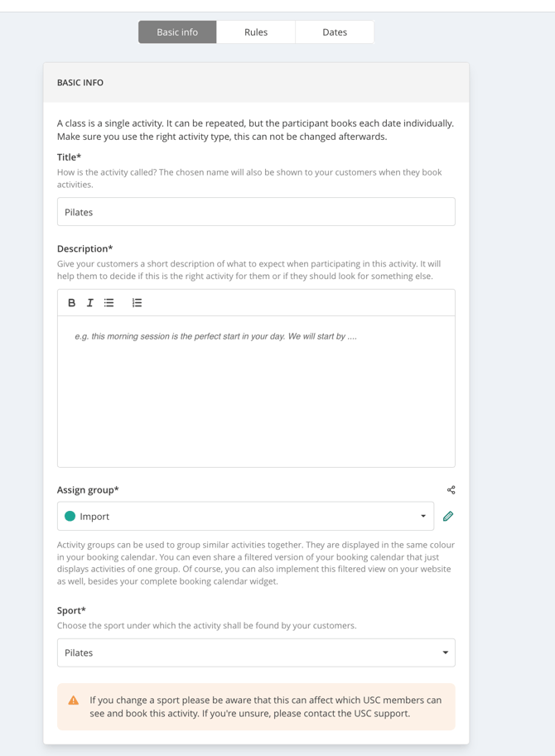Click the share icon above Assign group
The width and height of the screenshot is (555, 756).
click(451, 490)
